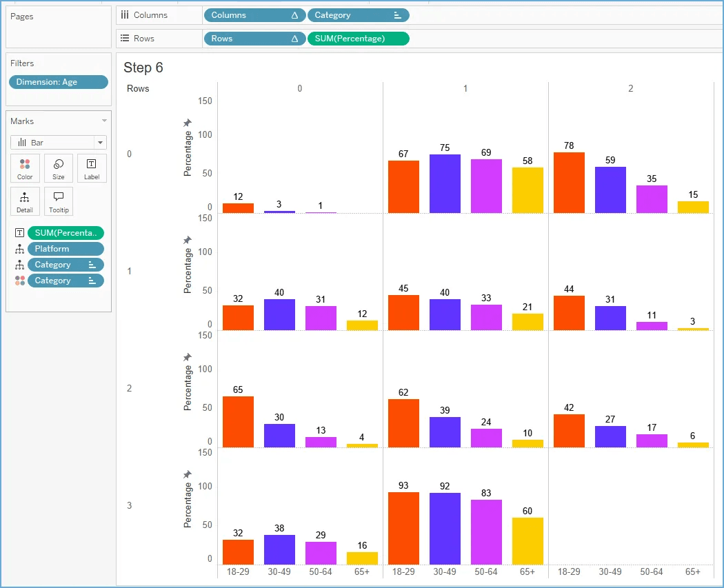Expand the Marks card menu arrow
The image size is (724, 588).
tap(104, 121)
